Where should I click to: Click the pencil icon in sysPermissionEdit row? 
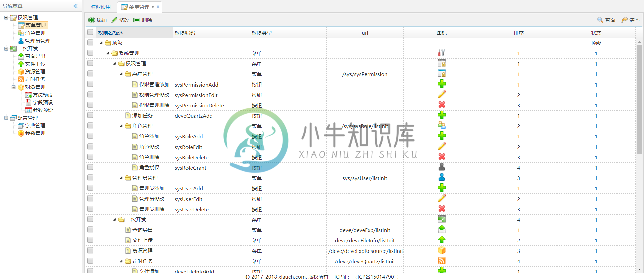coord(442,95)
